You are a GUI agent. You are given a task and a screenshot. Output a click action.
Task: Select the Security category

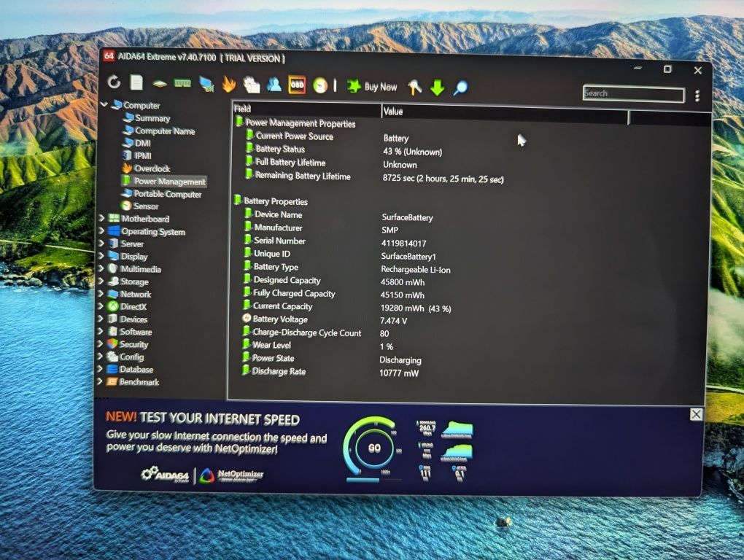(128, 343)
